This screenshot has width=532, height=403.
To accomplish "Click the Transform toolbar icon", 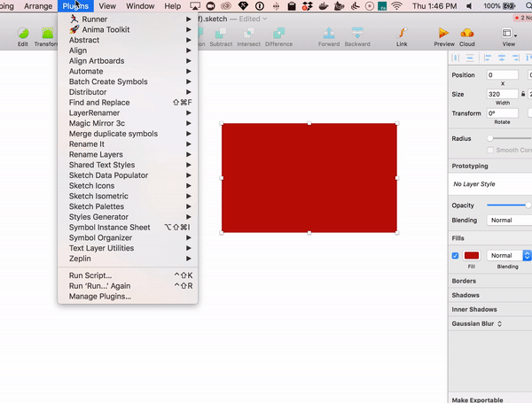I will click(x=48, y=34).
